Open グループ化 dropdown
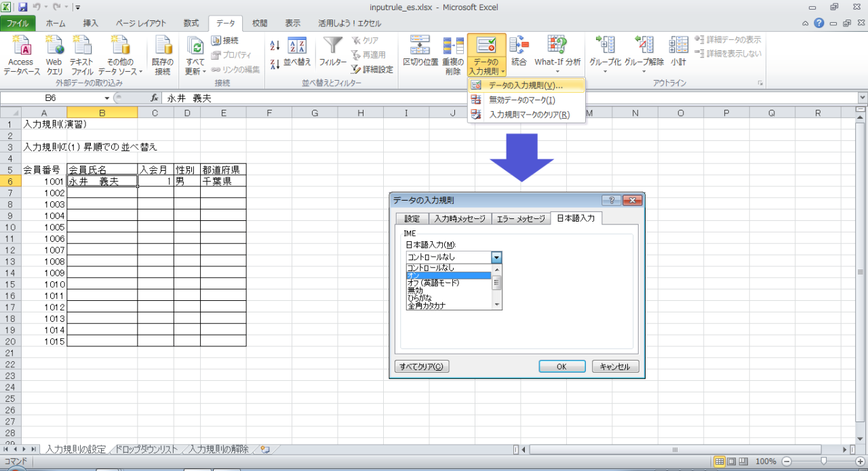 605,56
